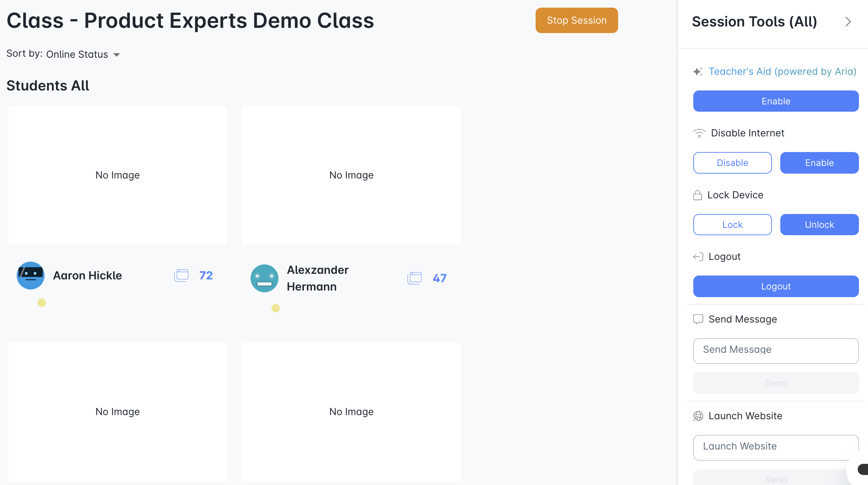This screenshot has width=868, height=485.
Task: Click the blue Logout button
Action: click(x=776, y=286)
